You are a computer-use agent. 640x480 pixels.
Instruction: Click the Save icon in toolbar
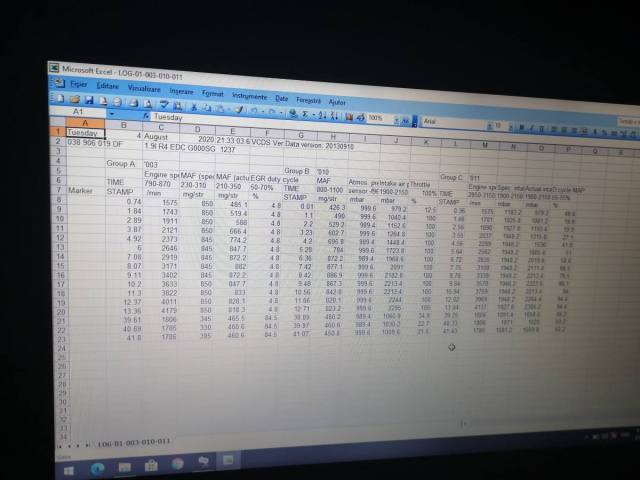click(x=88, y=101)
